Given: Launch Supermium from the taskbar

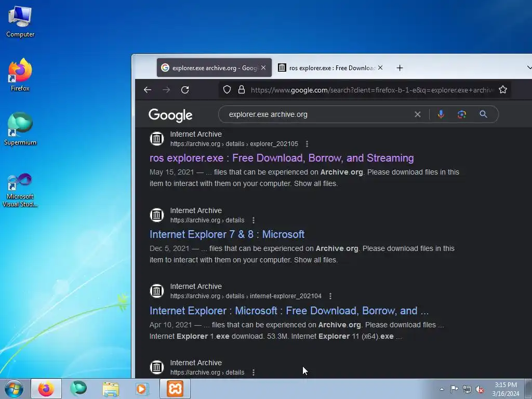Looking at the screenshot, I should point(78,389).
